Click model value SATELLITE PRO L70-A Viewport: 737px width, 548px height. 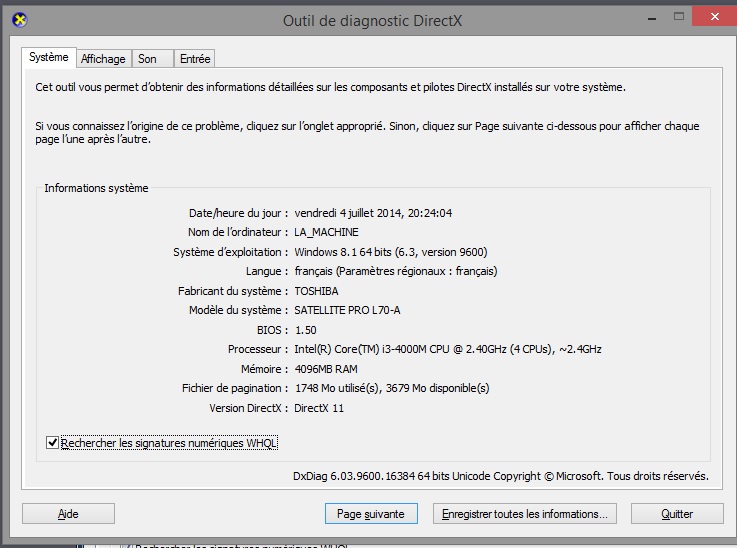point(347,310)
